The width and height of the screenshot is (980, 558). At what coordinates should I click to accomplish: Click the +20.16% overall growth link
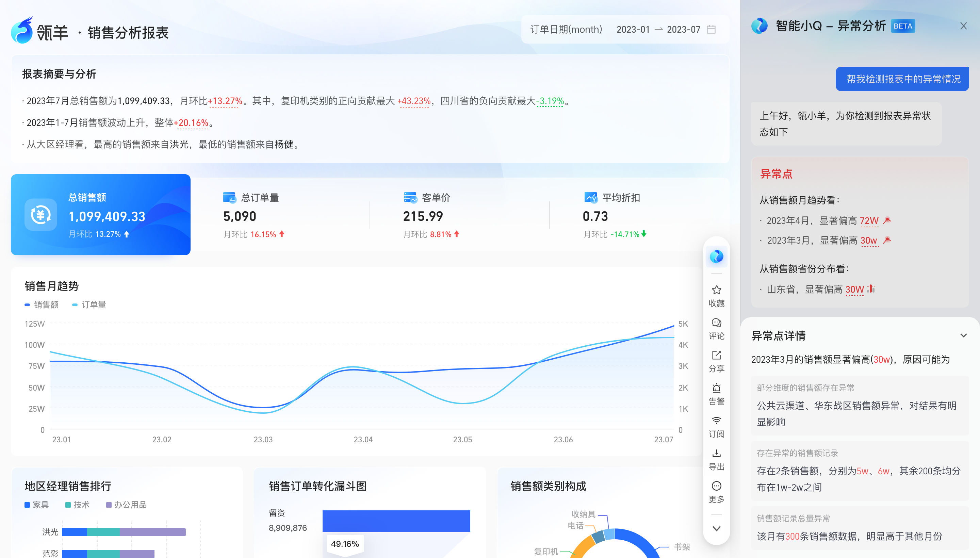[x=191, y=123]
